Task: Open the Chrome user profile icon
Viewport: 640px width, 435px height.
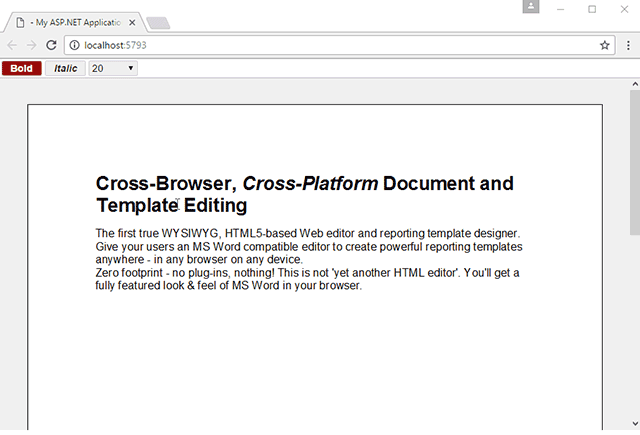Action: coord(531,6)
